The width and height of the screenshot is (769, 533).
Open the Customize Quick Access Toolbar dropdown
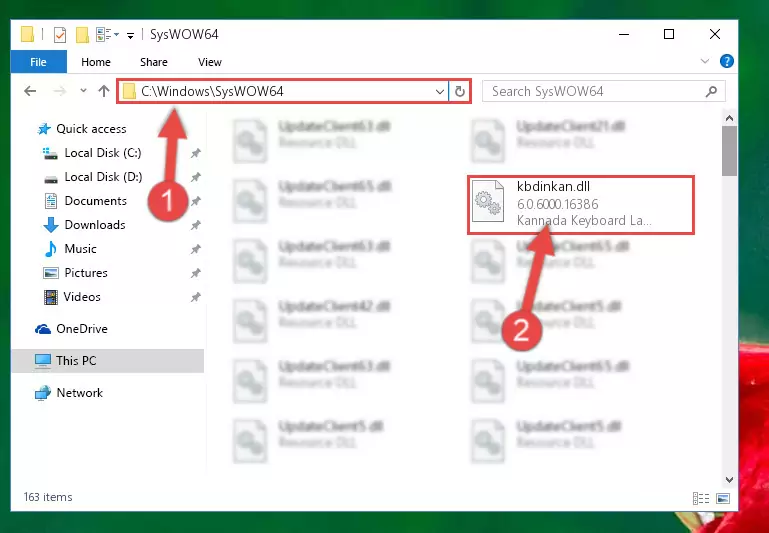pyautogui.click(x=130, y=35)
